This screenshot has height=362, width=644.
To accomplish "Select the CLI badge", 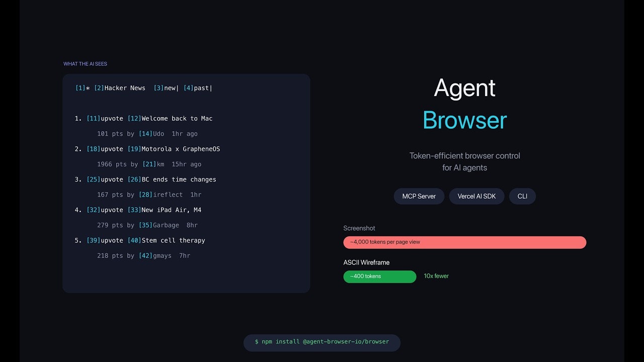I will (522, 196).
